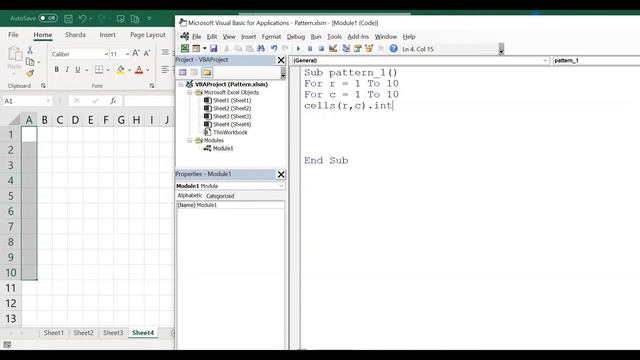
Task: Click the Cut scissors icon in Excel ribbon
Action: (30, 51)
